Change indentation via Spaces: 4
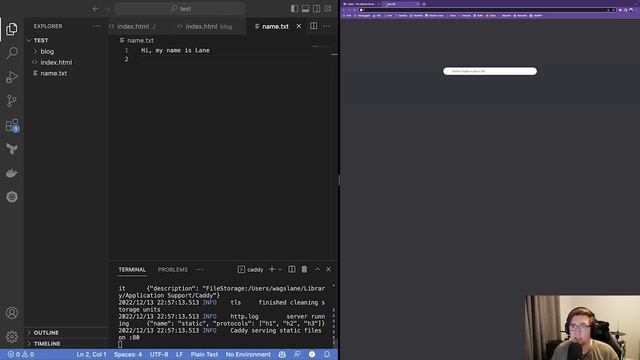The height and width of the screenshot is (360, 640). pos(128,354)
